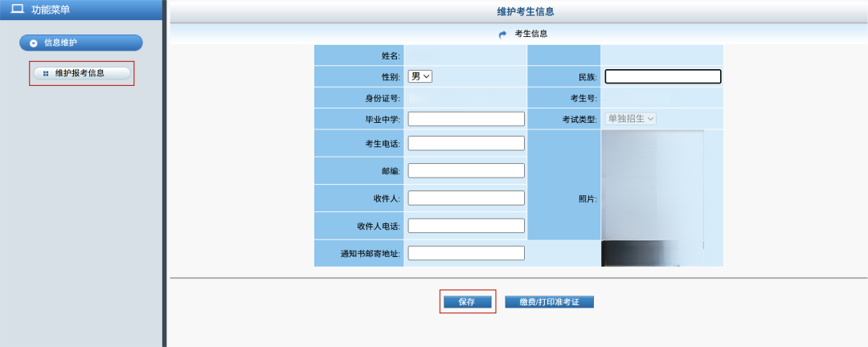Select the 维护报考信息 menu item
This screenshot has height=347, width=868.
81,73
